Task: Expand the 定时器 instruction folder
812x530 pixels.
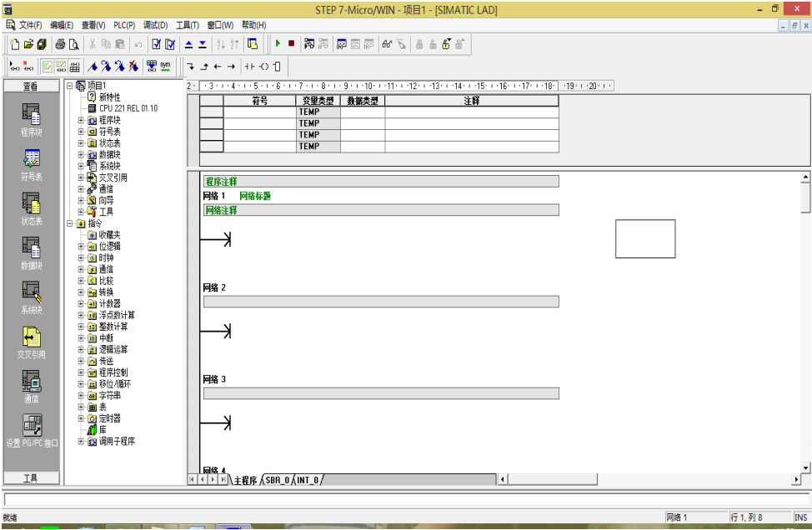Action: coord(81,418)
